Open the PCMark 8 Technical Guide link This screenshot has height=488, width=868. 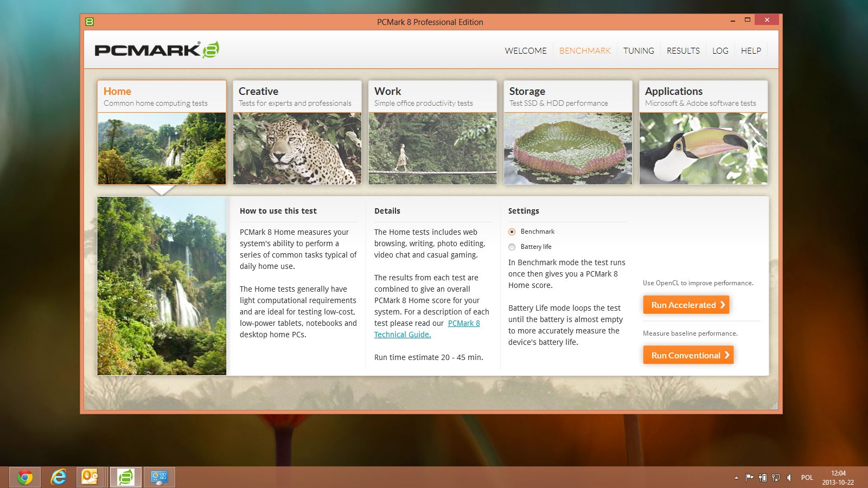[427, 329]
